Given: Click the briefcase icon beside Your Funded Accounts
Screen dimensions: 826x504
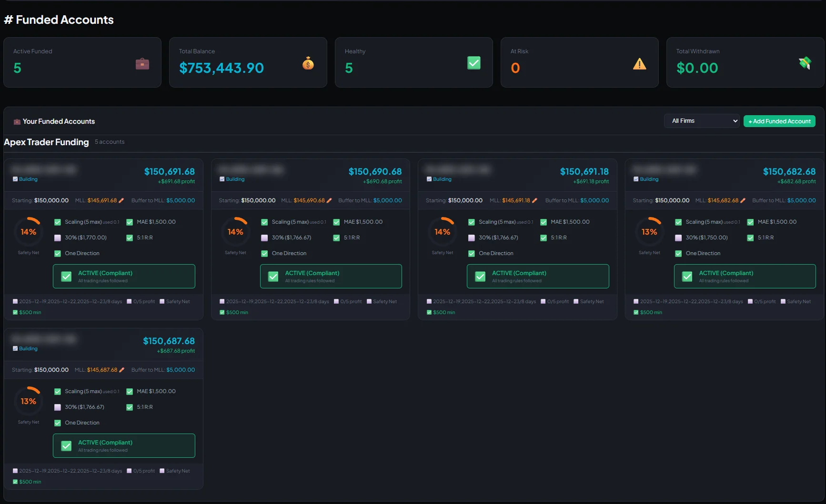Looking at the screenshot, I should click(x=17, y=121).
